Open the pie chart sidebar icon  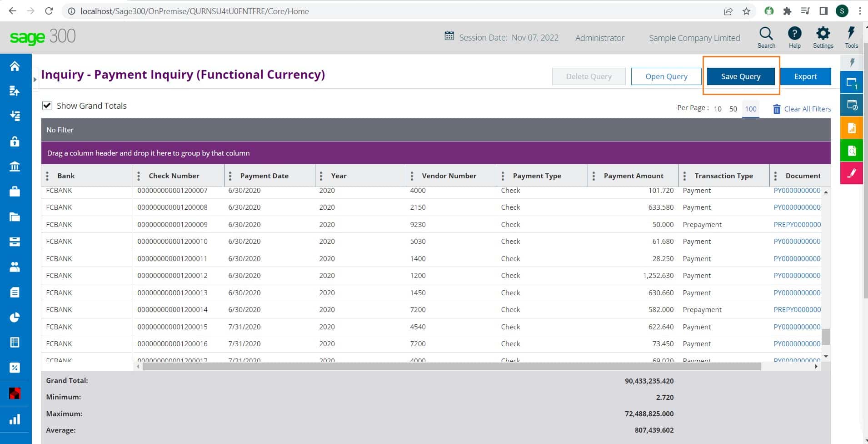coord(15,317)
